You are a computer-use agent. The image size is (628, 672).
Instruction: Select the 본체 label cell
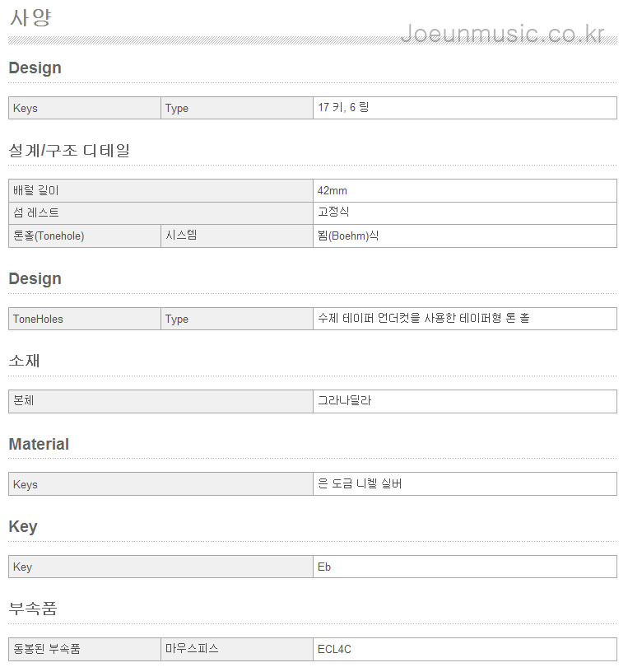(x=160, y=402)
